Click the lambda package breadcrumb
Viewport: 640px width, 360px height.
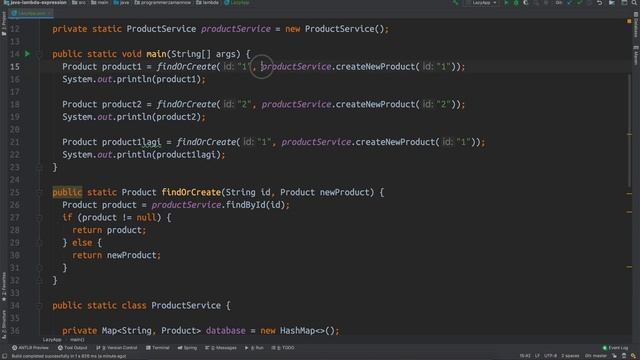pyautogui.click(x=207, y=2)
